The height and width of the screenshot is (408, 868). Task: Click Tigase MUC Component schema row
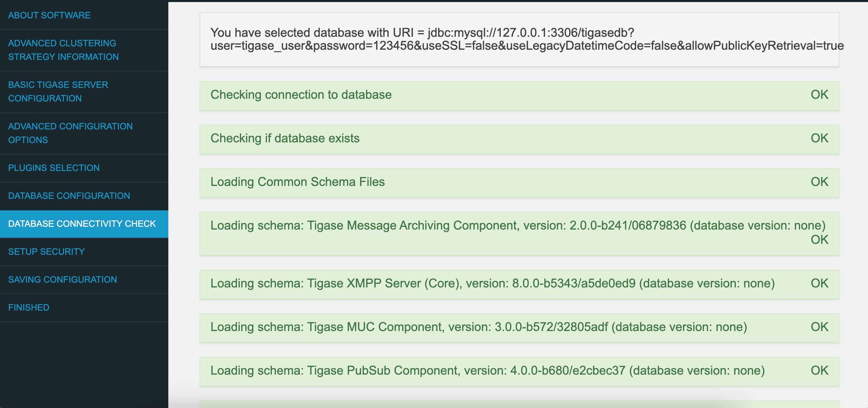point(519,328)
